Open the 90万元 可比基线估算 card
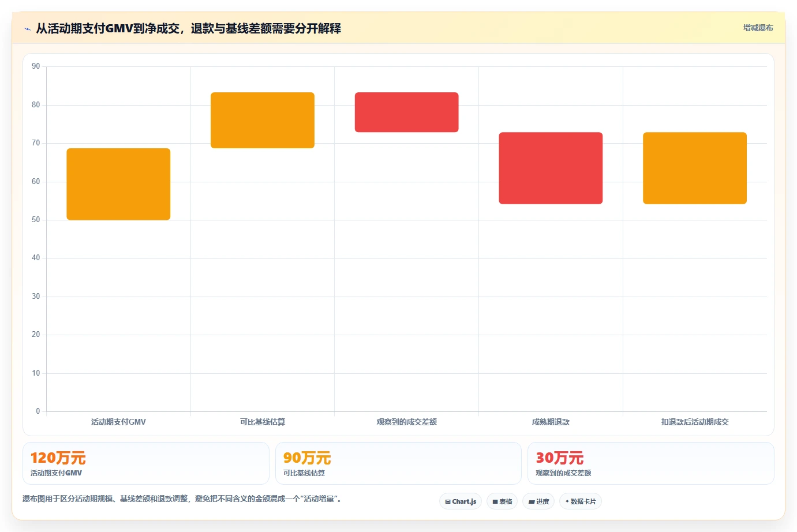797x532 pixels. tap(398, 463)
